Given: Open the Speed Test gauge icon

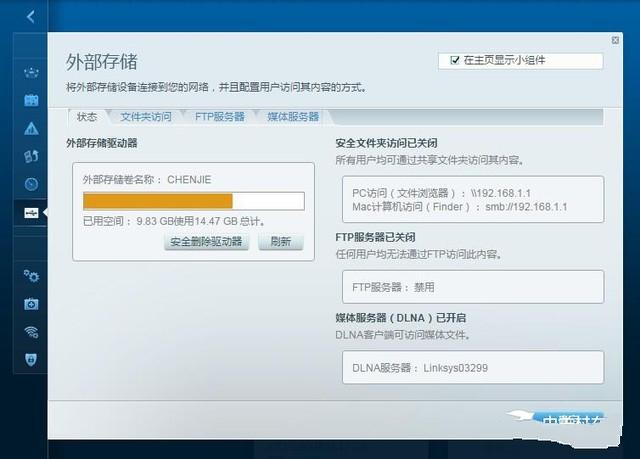Looking at the screenshot, I should tap(31, 184).
